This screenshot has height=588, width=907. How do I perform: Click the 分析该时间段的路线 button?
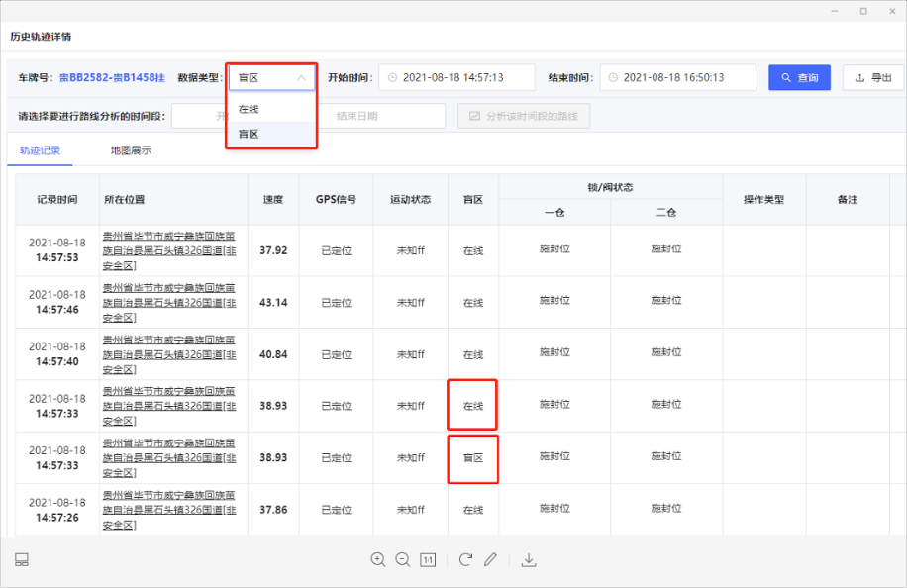[x=523, y=116]
